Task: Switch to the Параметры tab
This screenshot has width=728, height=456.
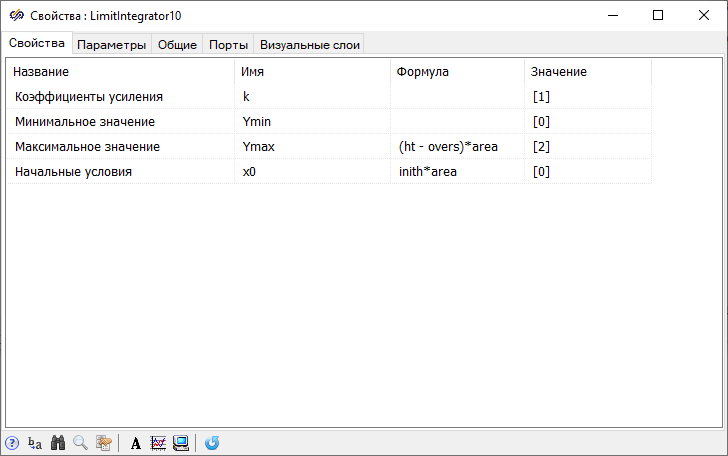Action: (x=111, y=45)
